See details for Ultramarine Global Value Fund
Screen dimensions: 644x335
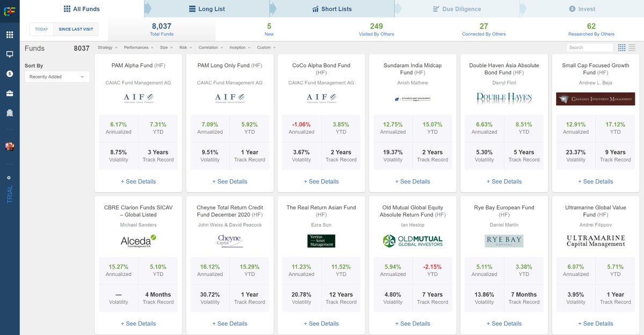(x=596, y=324)
